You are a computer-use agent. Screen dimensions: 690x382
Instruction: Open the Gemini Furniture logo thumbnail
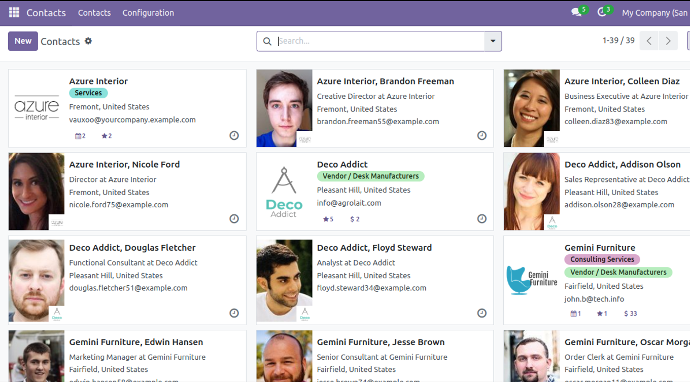click(532, 281)
